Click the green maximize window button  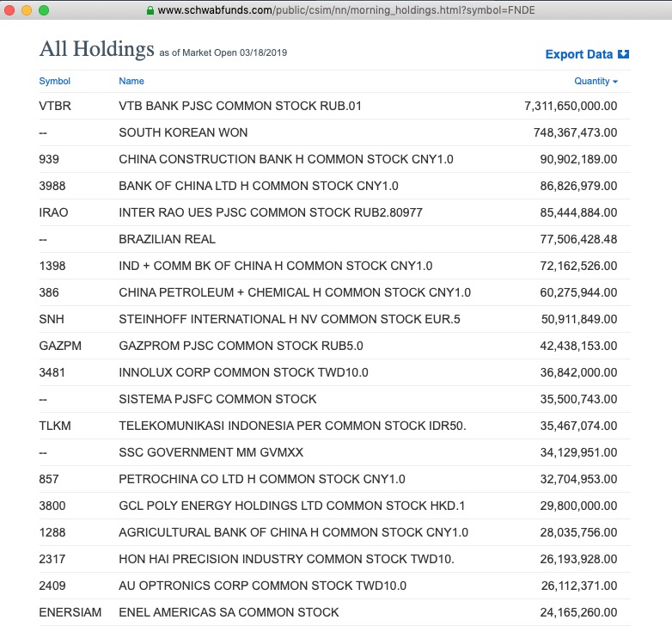(44, 10)
